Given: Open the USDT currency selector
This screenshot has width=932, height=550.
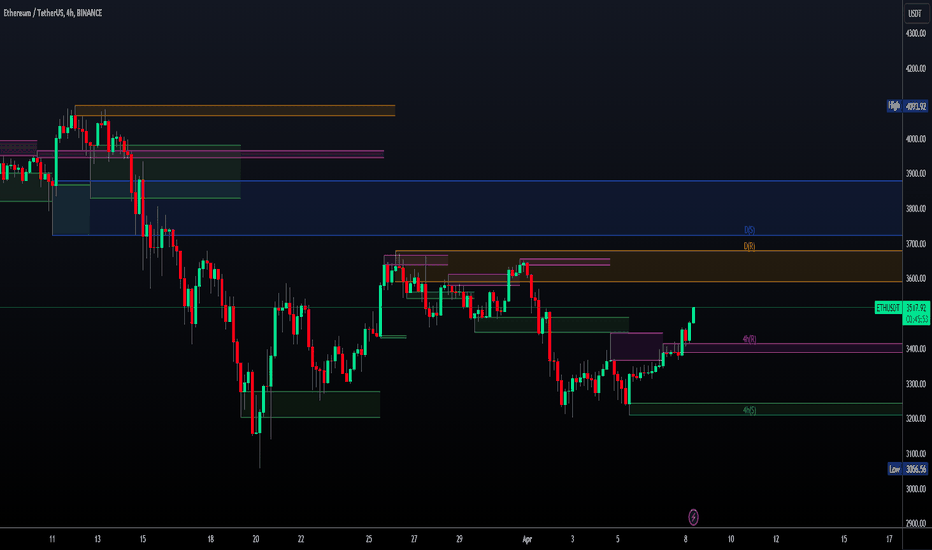Looking at the screenshot, I should (916, 13).
